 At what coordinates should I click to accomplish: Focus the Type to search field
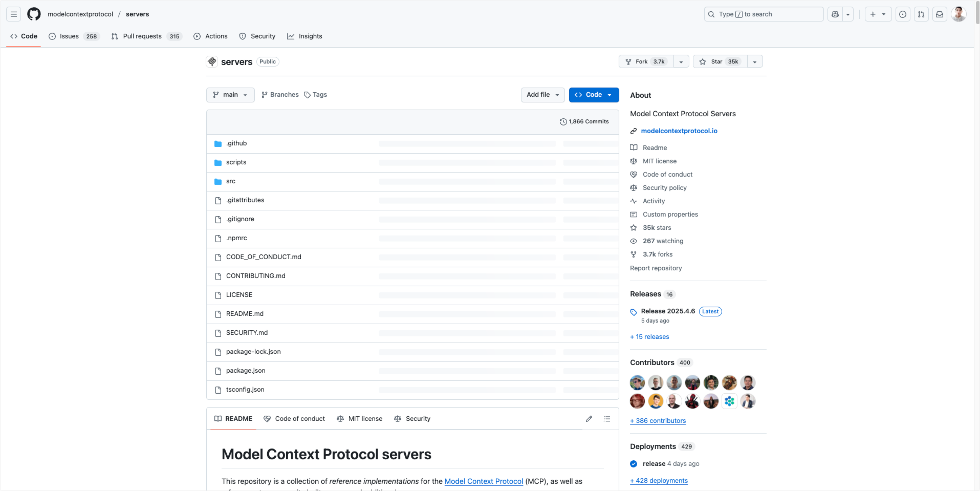click(x=764, y=14)
